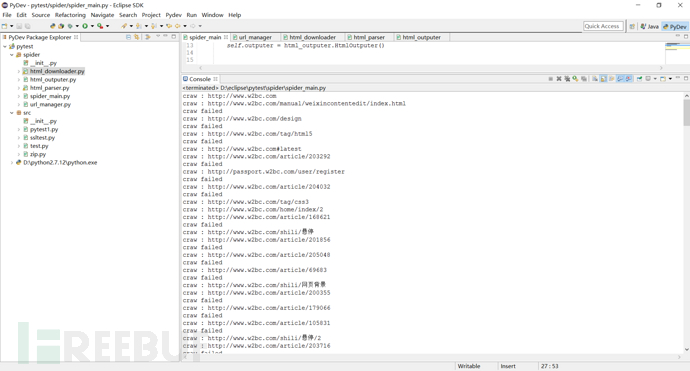Image resolution: width=690 pixels, height=371 pixels.
Task: Collapse the src folder node
Action: point(12,113)
